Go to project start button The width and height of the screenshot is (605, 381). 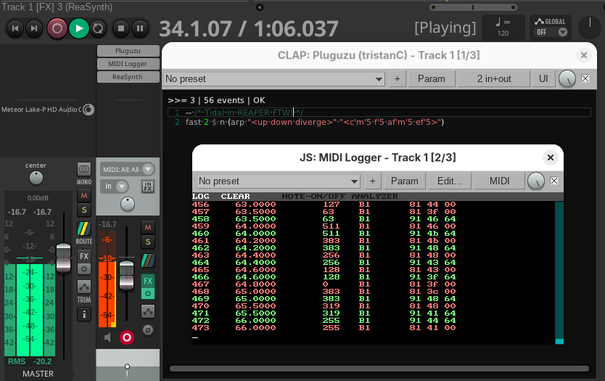point(15,29)
